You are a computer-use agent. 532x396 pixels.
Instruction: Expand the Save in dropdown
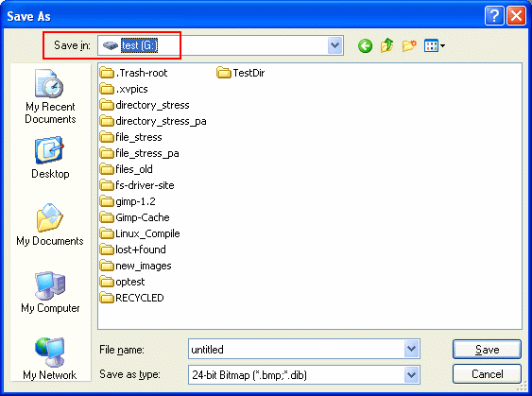click(335, 45)
